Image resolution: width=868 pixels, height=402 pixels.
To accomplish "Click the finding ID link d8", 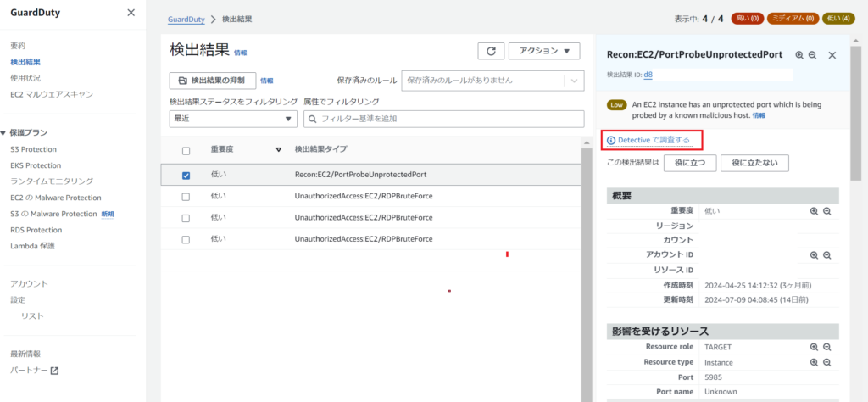I will coord(648,74).
